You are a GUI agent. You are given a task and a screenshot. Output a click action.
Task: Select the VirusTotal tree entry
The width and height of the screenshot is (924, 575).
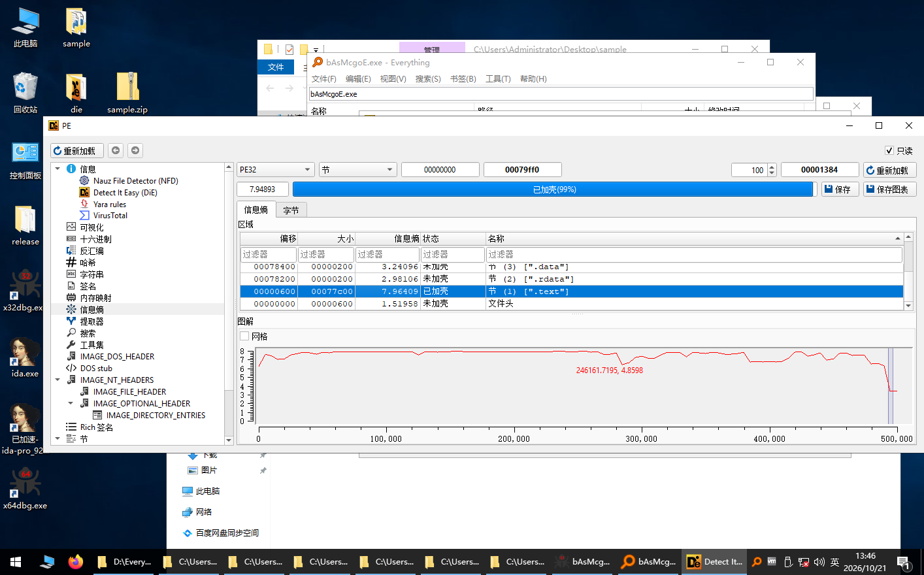click(110, 216)
